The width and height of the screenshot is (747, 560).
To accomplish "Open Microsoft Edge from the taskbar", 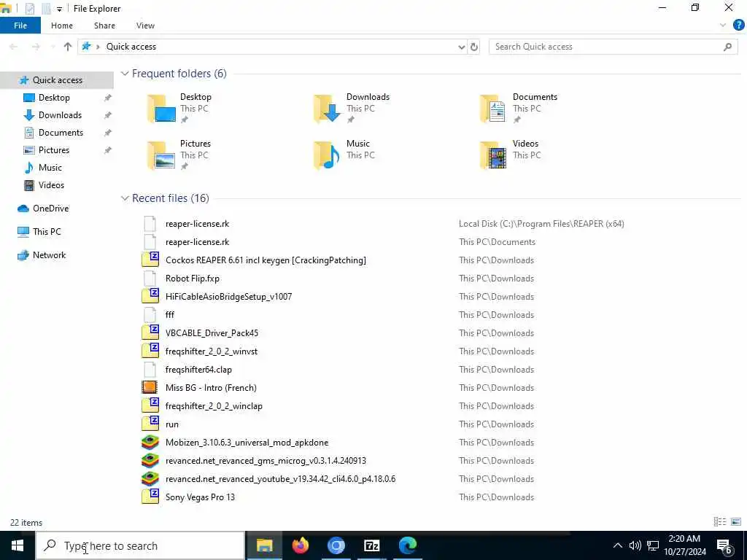I will point(407,545).
